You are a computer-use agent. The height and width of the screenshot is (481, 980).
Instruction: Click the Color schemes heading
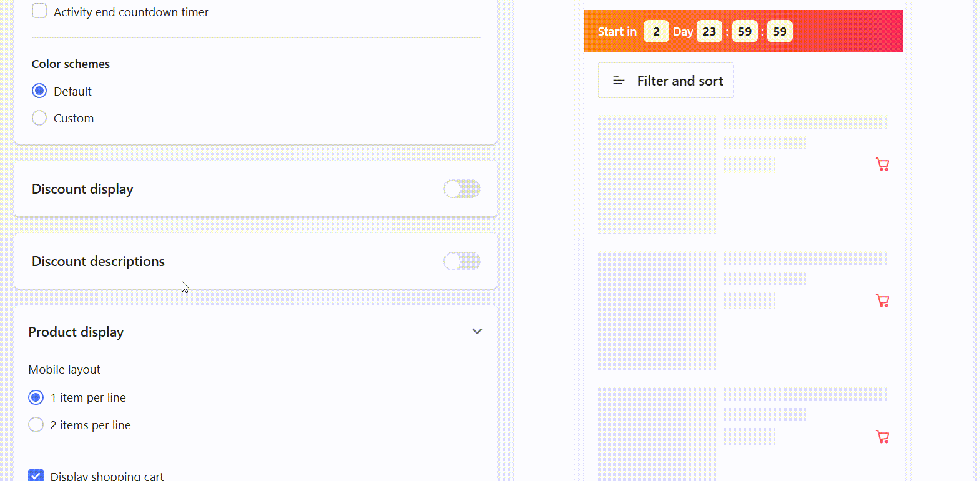pos(71,64)
